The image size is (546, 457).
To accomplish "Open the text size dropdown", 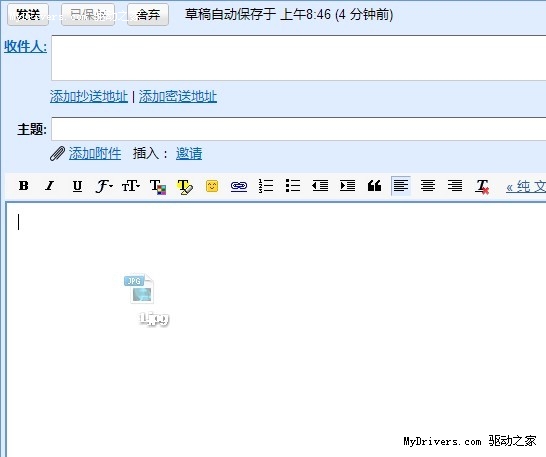I will coord(131,186).
